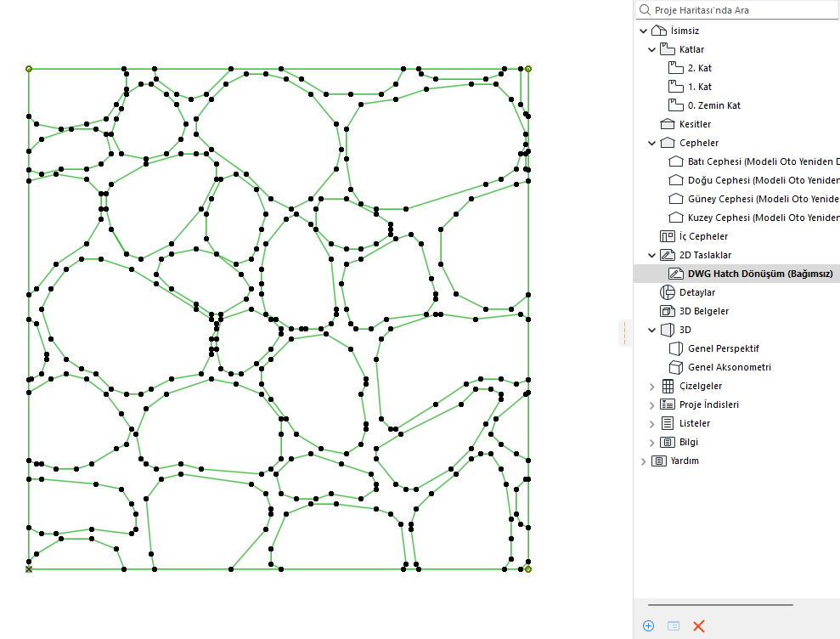Open the Doğu Cephesi elevation
Image resolution: width=840 pixels, height=639 pixels.
pyautogui.click(x=764, y=180)
